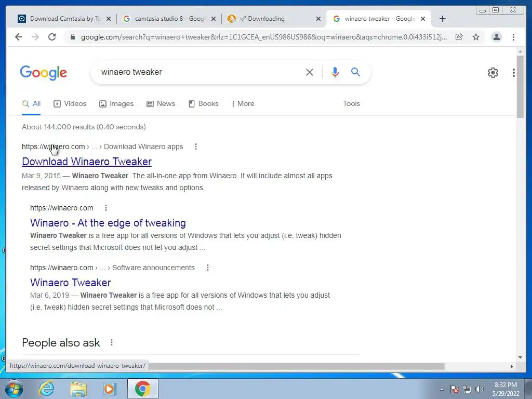Launch Internet Explorer from taskbar
Image resolution: width=532 pixels, height=399 pixels.
46,389
